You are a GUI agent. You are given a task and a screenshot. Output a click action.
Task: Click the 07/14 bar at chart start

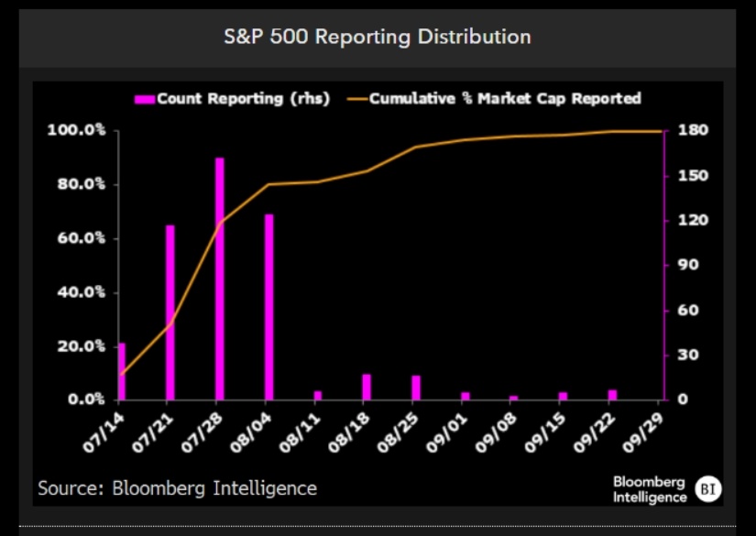point(122,372)
